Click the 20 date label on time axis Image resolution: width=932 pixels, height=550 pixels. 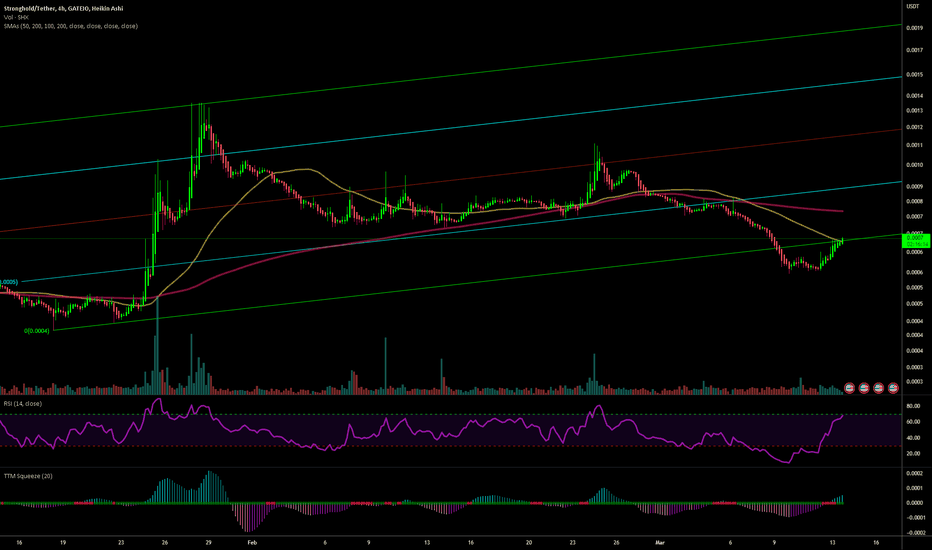pos(528,542)
